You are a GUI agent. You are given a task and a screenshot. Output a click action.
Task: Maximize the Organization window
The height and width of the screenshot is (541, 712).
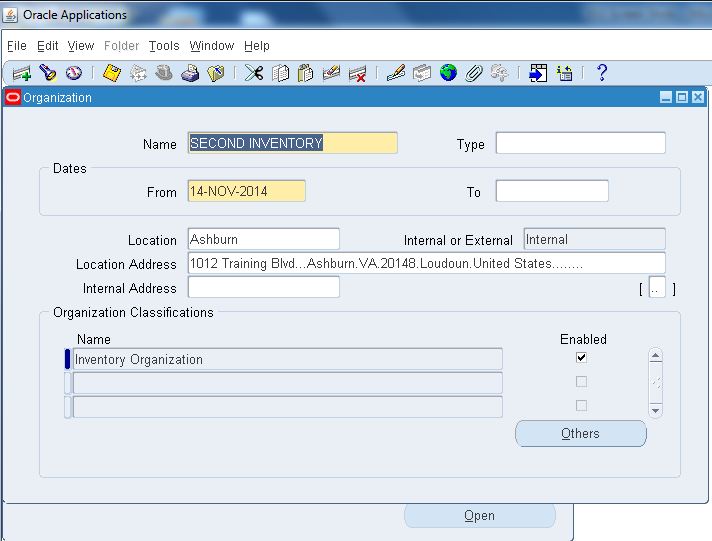point(682,97)
